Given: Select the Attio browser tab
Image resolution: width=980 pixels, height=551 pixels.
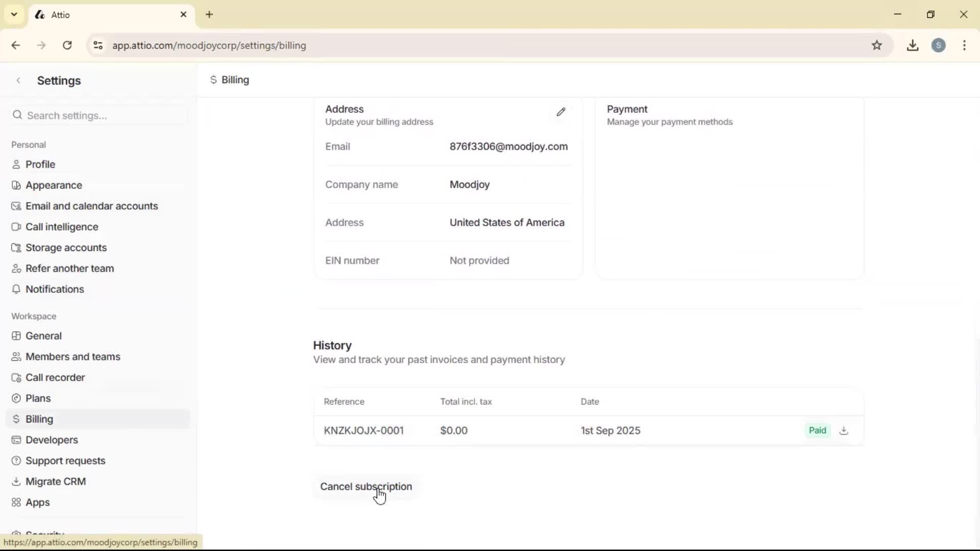Looking at the screenshot, I should coord(102,15).
